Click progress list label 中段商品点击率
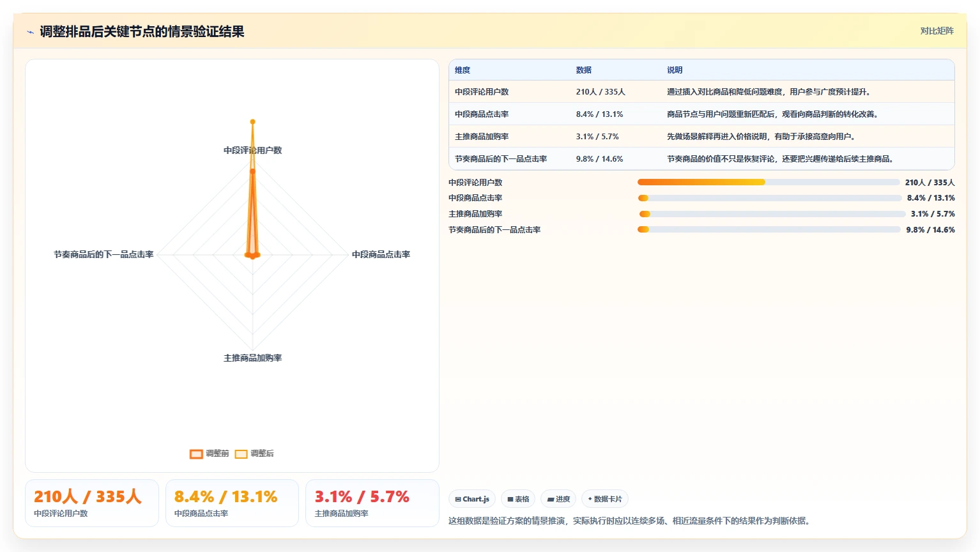Image resolution: width=980 pixels, height=552 pixels. pyautogui.click(x=475, y=198)
